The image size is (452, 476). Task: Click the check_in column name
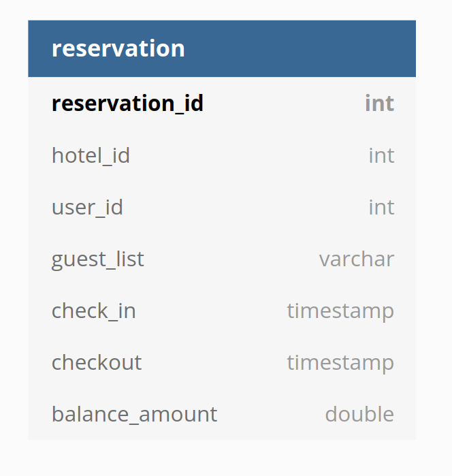[x=93, y=311]
